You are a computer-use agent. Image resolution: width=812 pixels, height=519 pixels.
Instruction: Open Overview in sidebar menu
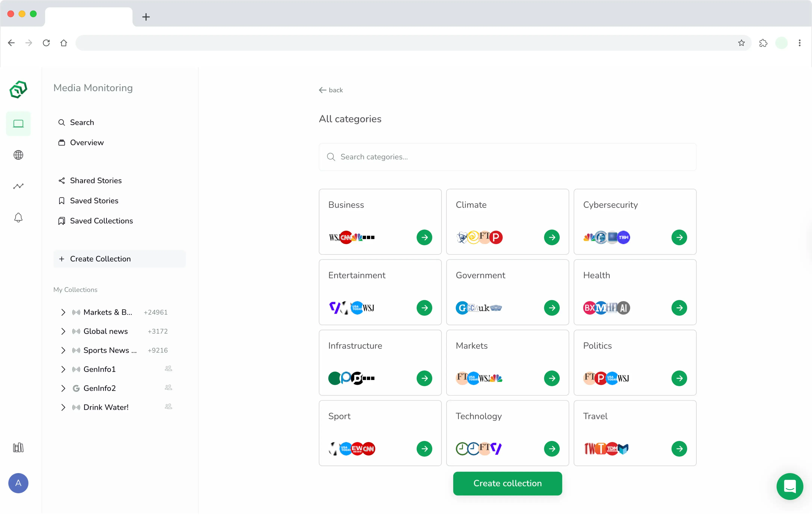[81, 143]
